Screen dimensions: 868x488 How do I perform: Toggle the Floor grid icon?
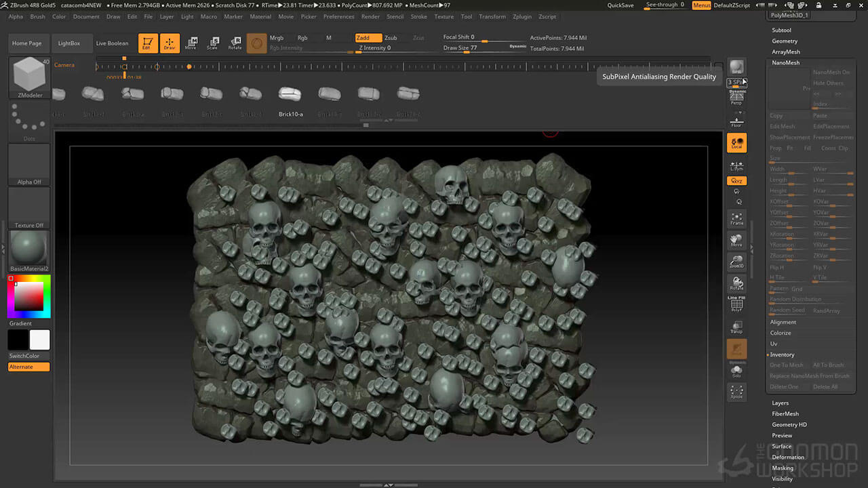point(736,121)
